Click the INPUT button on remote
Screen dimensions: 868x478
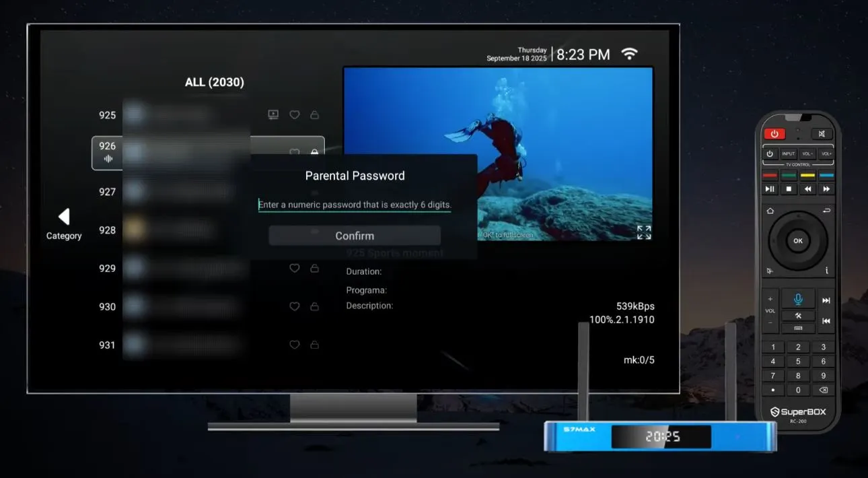pyautogui.click(x=789, y=153)
